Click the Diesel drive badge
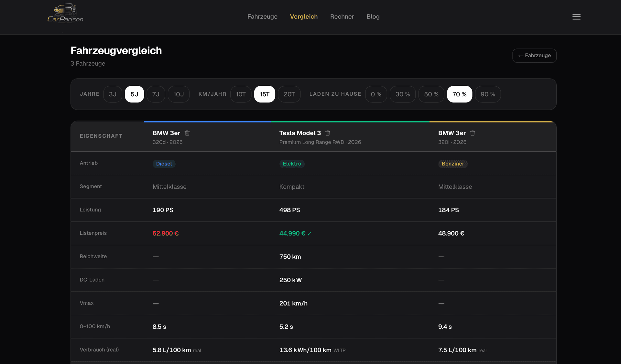Screen dimensions: 621x364 pyautogui.click(x=164, y=164)
